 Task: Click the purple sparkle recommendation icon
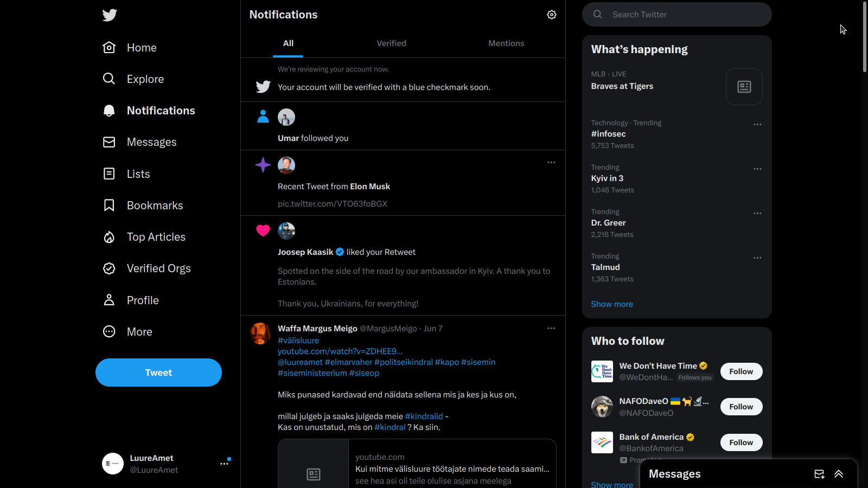[x=263, y=165]
